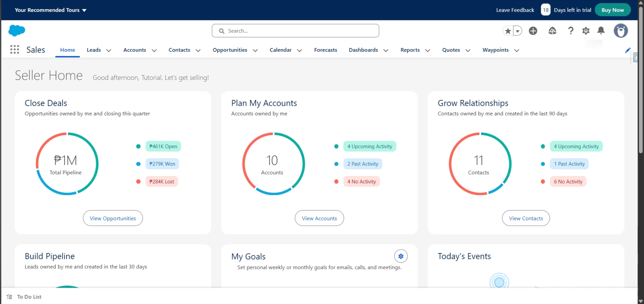This screenshot has width=644, height=304.
Task: Click into the Search field
Action: point(295,31)
